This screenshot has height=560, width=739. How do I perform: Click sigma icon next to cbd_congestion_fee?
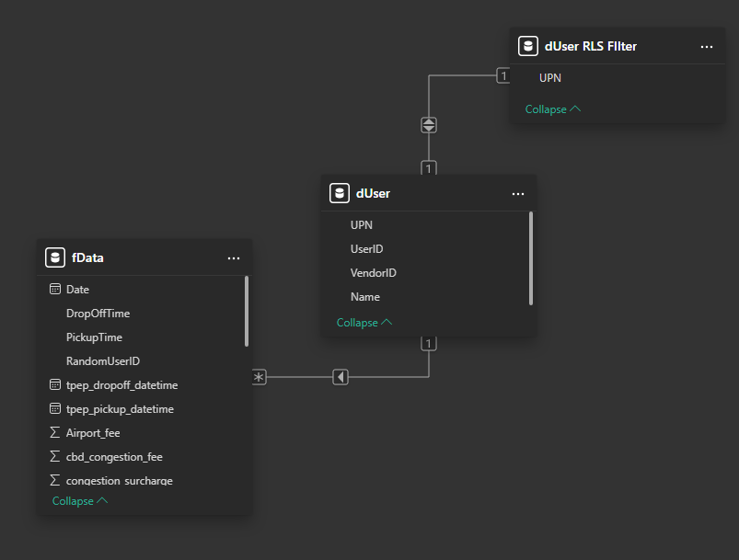pyautogui.click(x=55, y=457)
